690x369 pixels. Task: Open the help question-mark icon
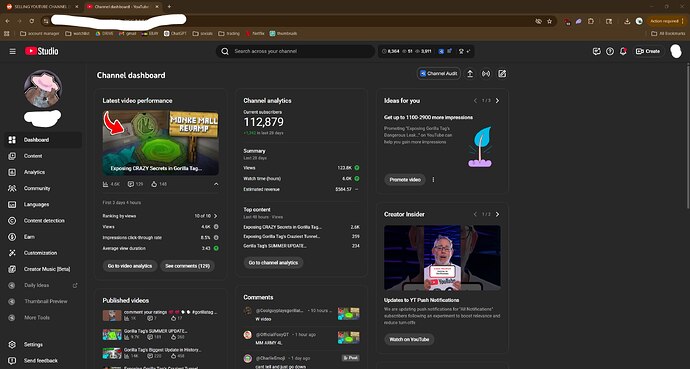tap(609, 51)
